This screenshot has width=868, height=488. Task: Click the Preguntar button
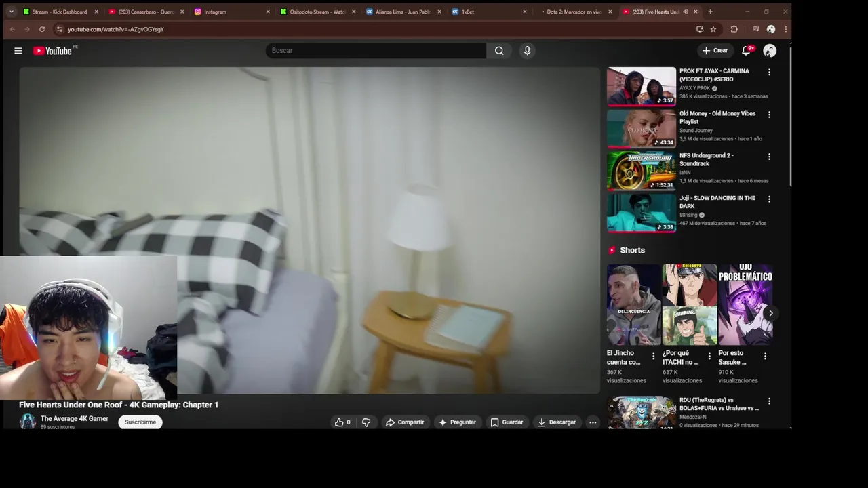(458, 422)
